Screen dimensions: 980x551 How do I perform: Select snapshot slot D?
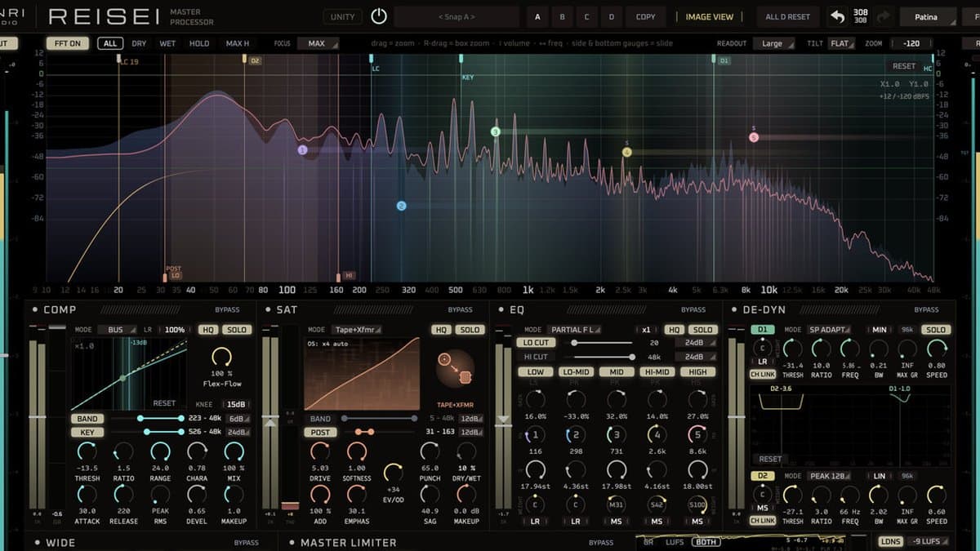coord(612,16)
